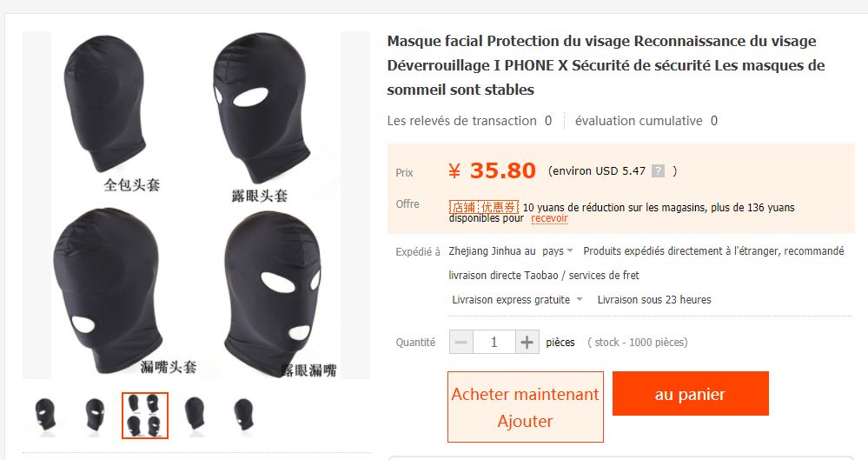
Task: Click the Acheter maintenant Ajouter button
Action: point(526,407)
